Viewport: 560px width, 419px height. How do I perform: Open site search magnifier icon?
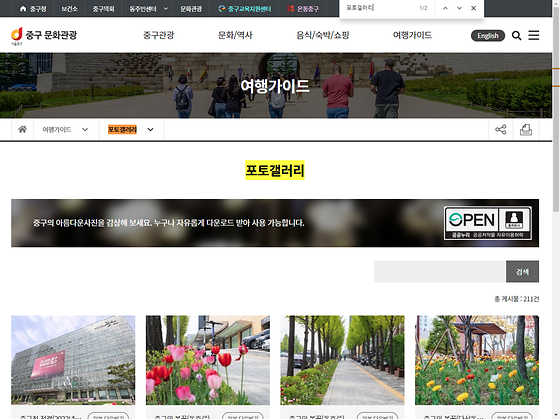(x=516, y=35)
